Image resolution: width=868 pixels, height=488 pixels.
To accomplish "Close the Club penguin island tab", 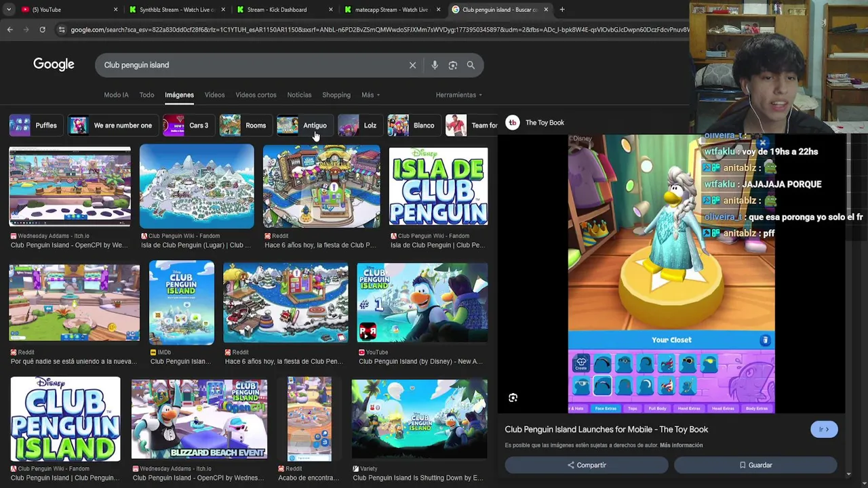I will pos(546,9).
